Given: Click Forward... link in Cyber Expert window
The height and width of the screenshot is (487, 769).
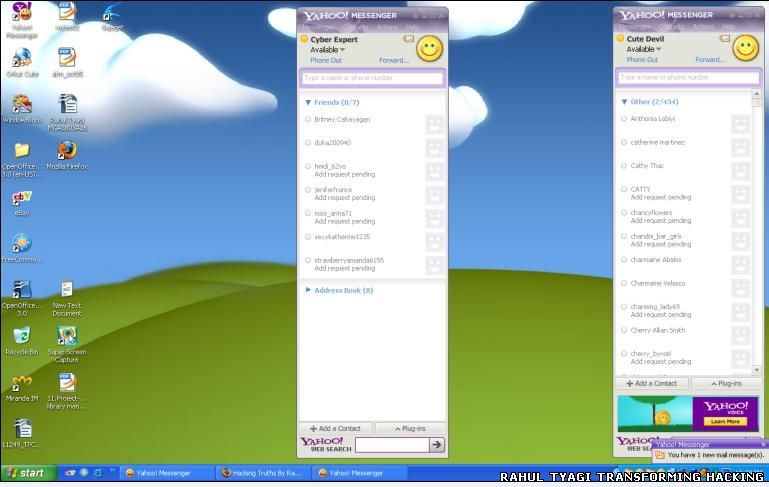Looking at the screenshot, I should point(394,60).
